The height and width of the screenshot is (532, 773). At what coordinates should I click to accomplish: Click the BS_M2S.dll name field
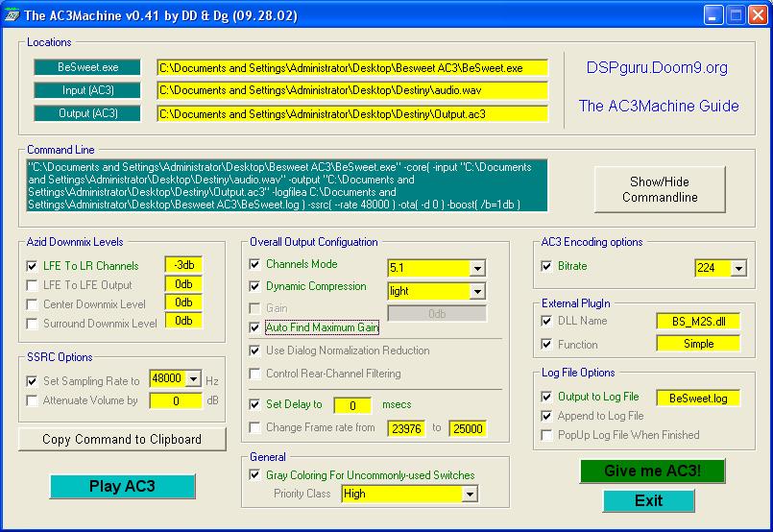698,322
